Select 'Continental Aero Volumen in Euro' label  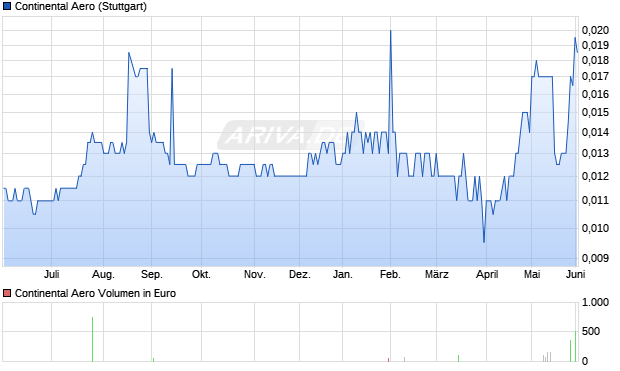tap(95, 293)
